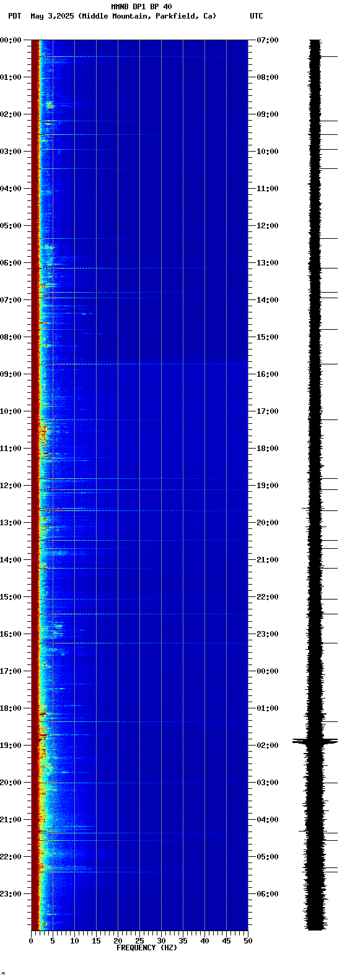
Task: Click the frequency tick label "30"
Action: [x=161, y=941]
